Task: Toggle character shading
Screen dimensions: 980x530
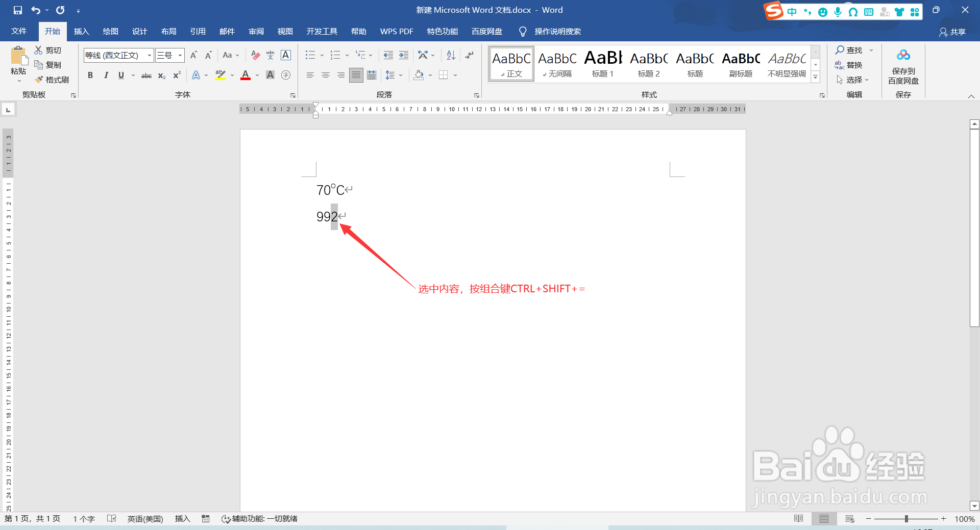Action: [x=271, y=75]
